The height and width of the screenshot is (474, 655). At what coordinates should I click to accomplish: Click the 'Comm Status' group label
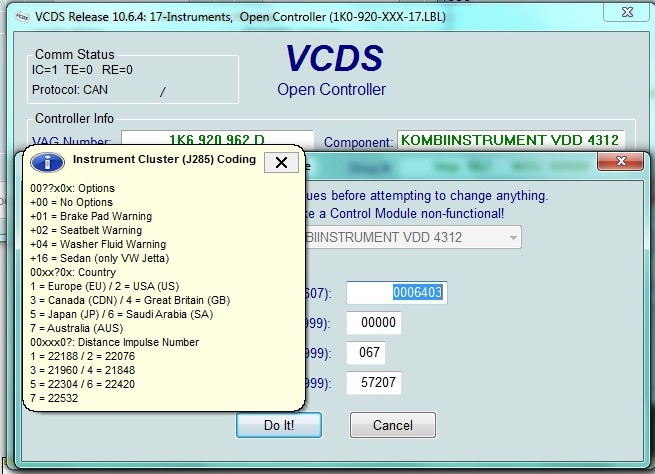75,54
